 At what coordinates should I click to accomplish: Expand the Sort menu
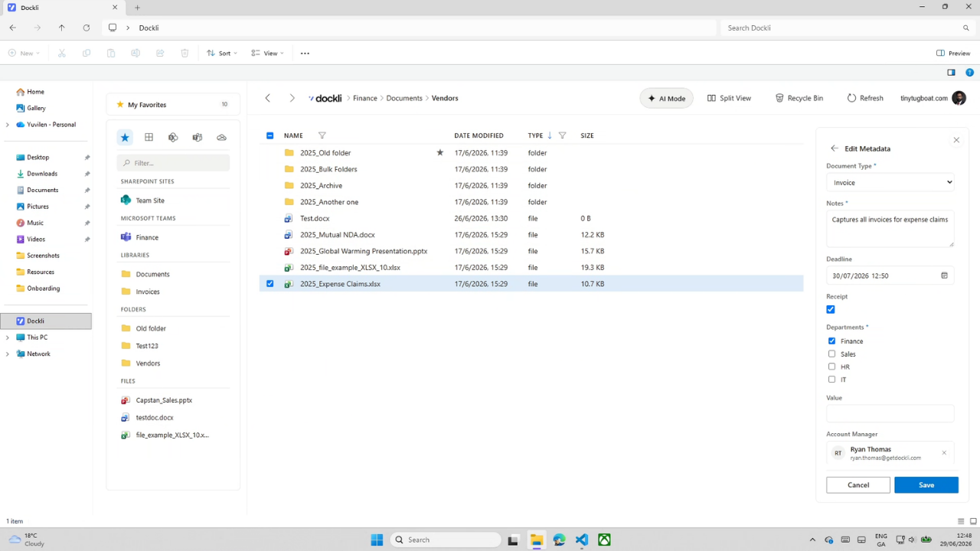(222, 54)
